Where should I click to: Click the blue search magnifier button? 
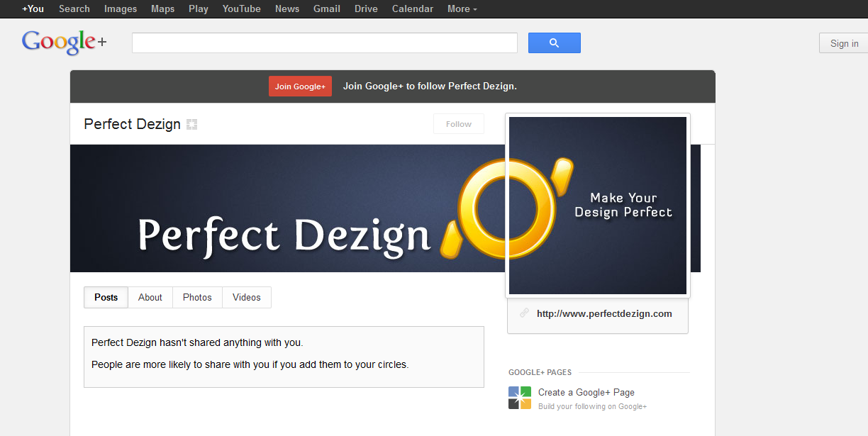(555, 43)
